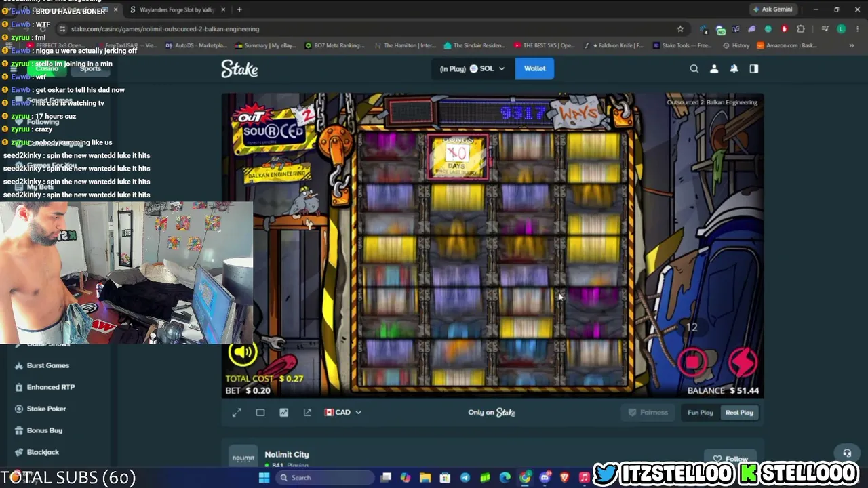868x488 pixels.
Task: Launch Telegram from the taskbar
Action: coord(465,478)
